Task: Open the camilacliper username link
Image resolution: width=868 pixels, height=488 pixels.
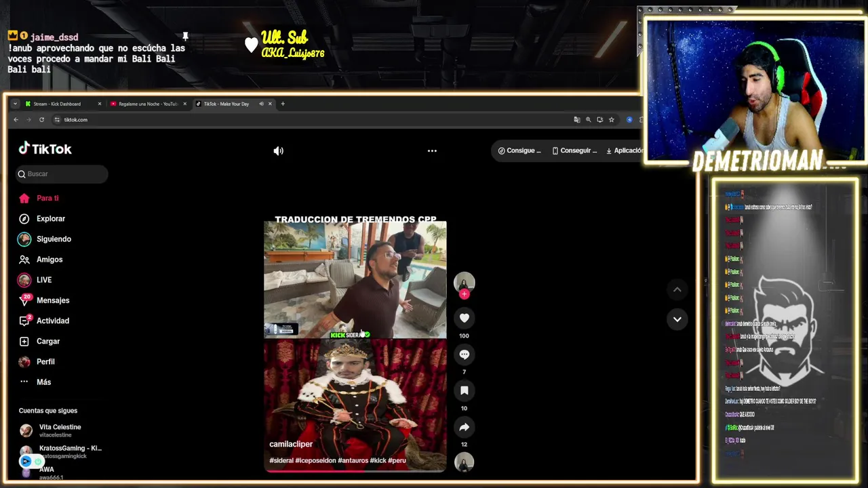Action: [291, 444]
